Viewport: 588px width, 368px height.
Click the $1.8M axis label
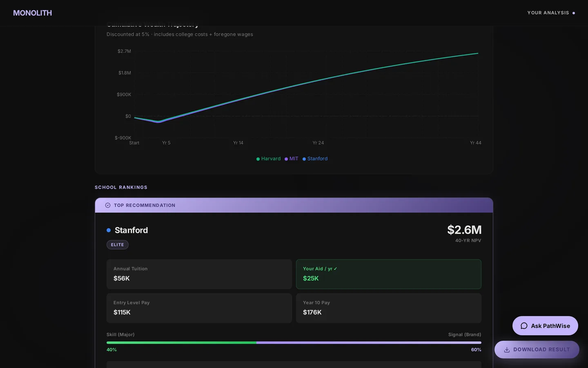(125, 73)
